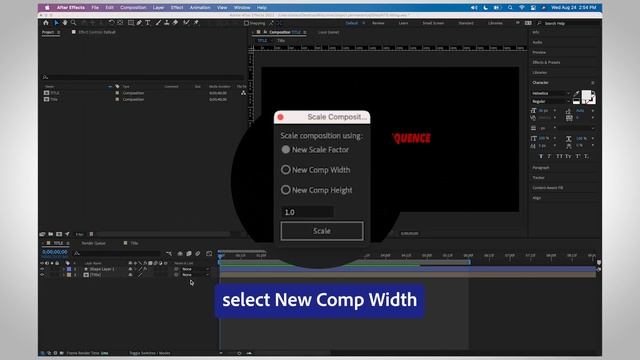Click the eyedropper in Character panel
The image size is (640, 360).
[576, 93]
